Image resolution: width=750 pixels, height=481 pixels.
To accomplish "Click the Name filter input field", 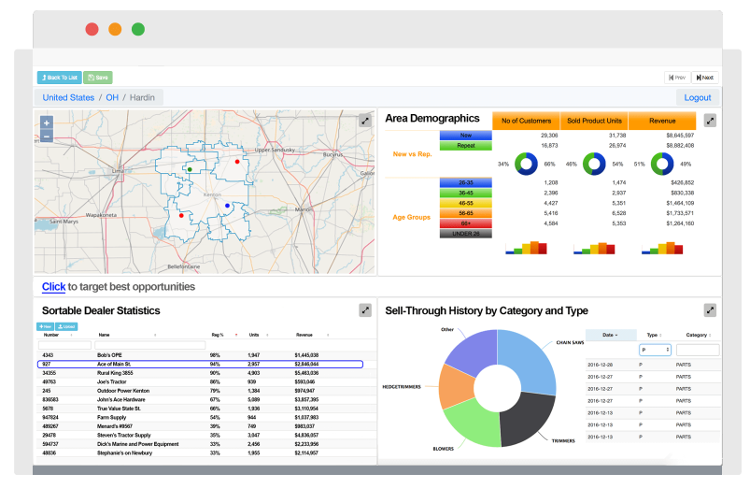I will click(x=150, y=345).
